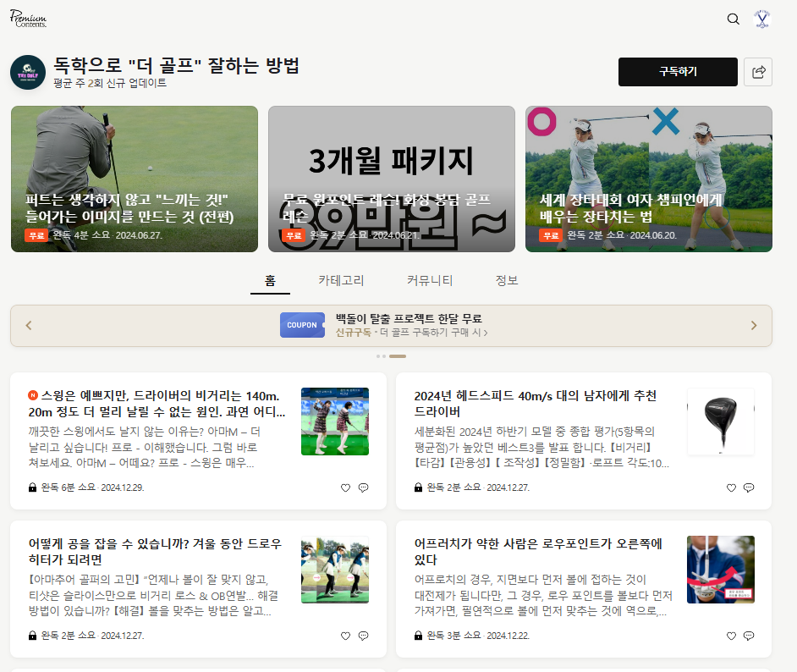Open 2024년 헤드스피드 40m/s driver article
797x672 pixels.
(x=536, y=404)
